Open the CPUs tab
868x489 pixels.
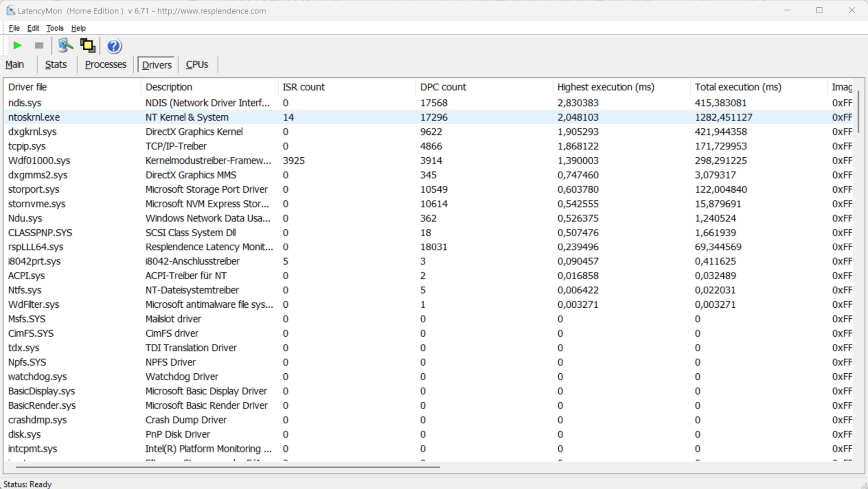[197, 65]
